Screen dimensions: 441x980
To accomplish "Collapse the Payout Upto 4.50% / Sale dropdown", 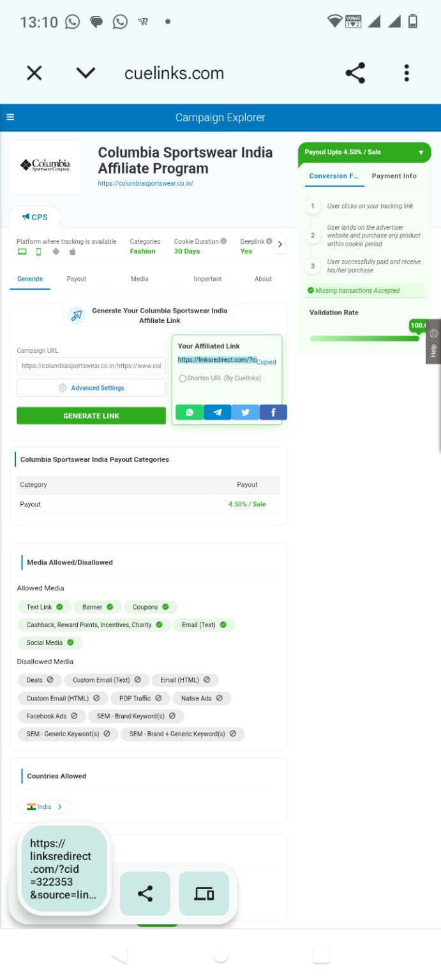I will 364,152.
